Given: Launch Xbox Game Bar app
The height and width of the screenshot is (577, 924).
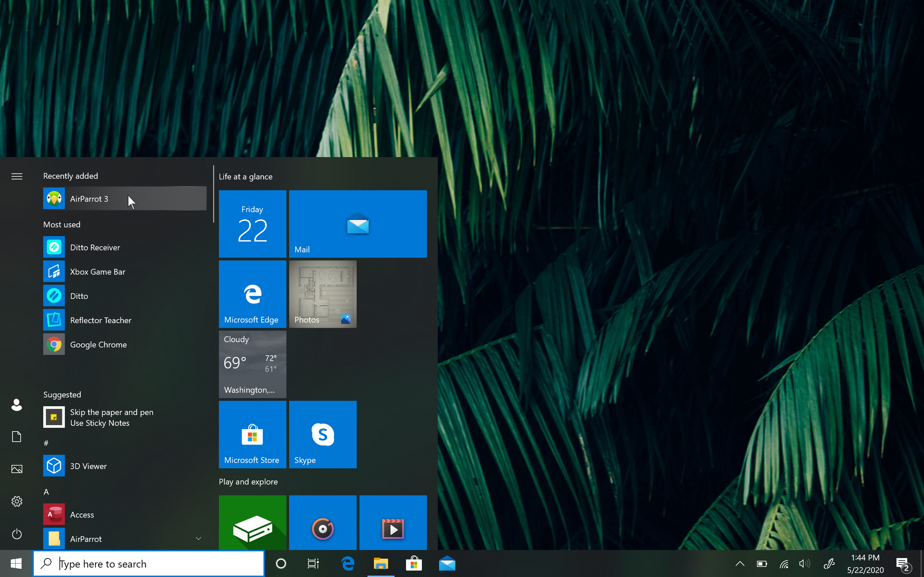Looking at the screenshot, I should (124, 271).
